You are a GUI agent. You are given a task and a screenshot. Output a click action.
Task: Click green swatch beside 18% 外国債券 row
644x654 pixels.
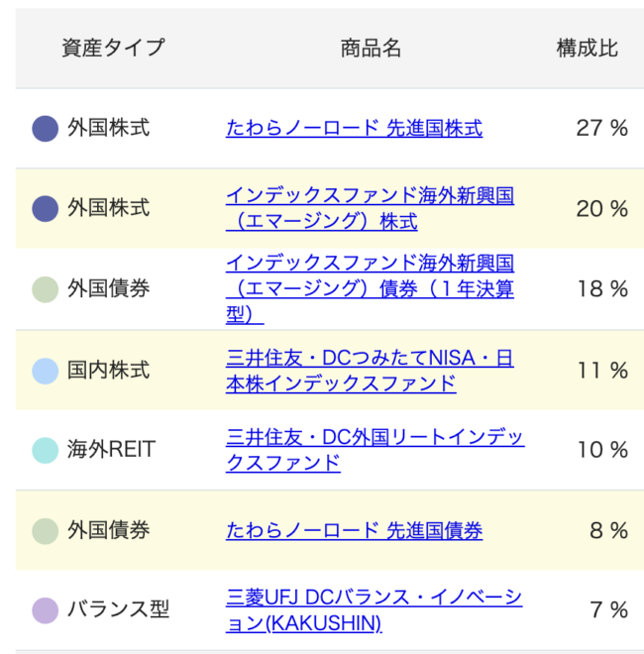(x=45, y=289)
